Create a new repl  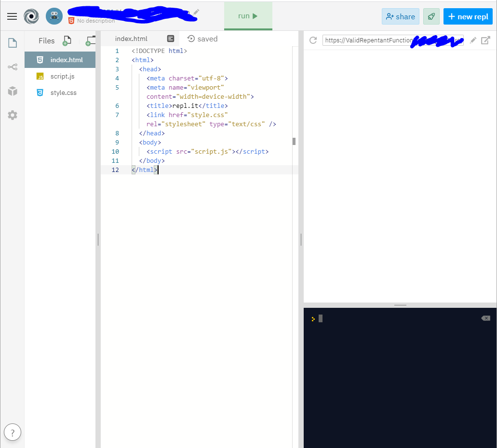(468, 16)
